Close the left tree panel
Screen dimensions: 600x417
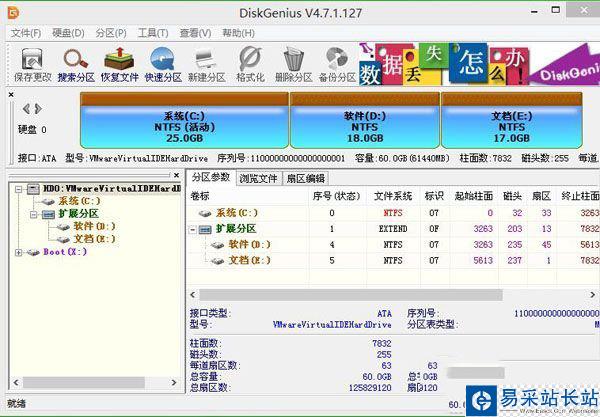[x=176, y=175]
